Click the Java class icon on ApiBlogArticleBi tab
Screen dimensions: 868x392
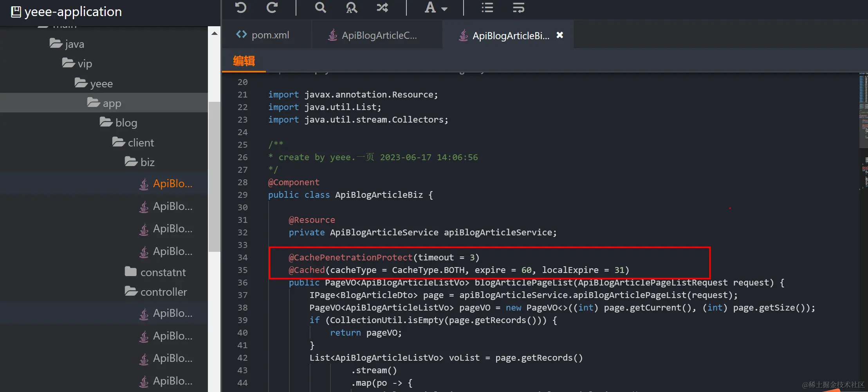coord(464,35)
